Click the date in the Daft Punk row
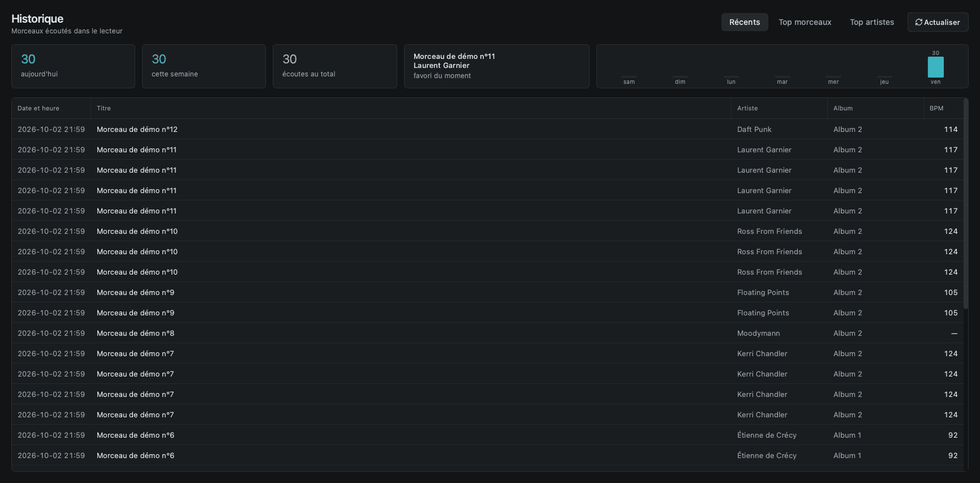980x483 pixels. click(51, 129)
